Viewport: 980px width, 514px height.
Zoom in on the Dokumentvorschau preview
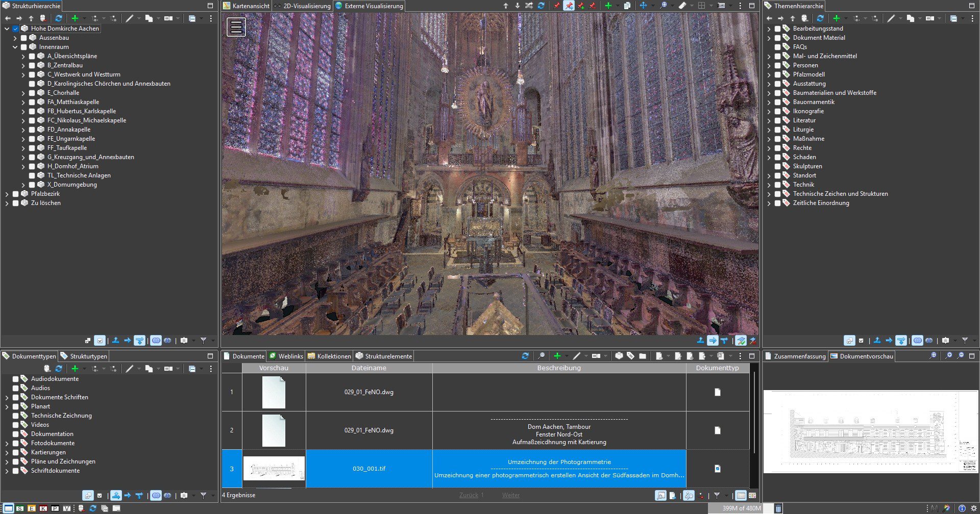(948, 356)
